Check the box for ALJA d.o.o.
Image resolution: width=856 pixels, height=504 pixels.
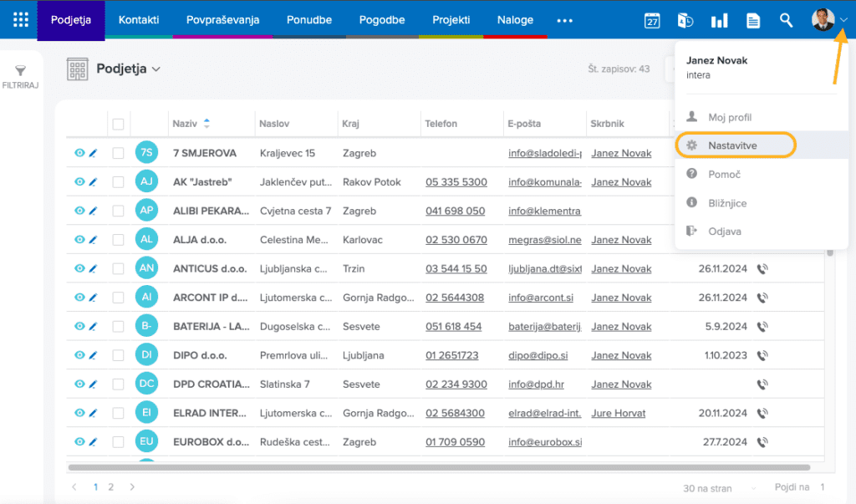(x=119, y=240)
